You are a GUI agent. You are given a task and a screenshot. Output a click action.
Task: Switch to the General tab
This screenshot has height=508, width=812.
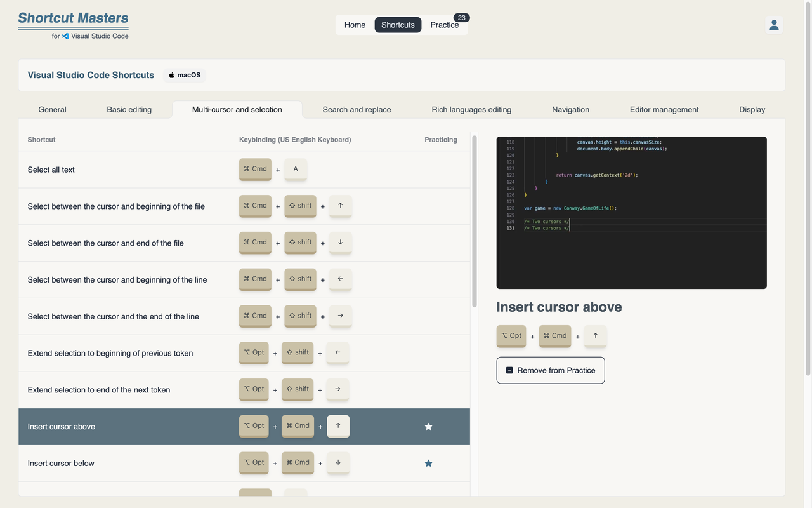tap(52, 109)
